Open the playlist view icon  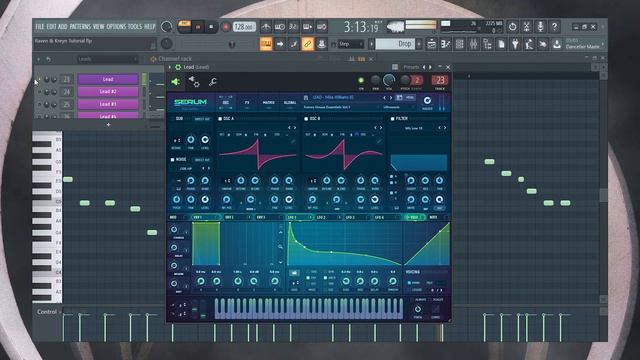(x=431, y=44)
